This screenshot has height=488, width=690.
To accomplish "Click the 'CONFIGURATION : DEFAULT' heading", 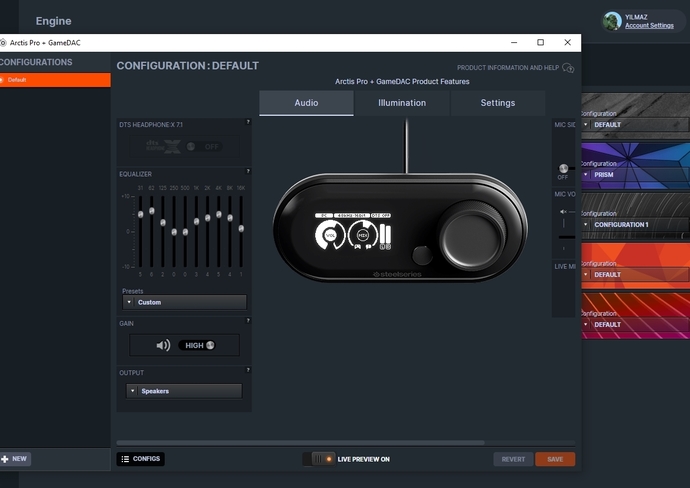I will click(x=188, y=66).
